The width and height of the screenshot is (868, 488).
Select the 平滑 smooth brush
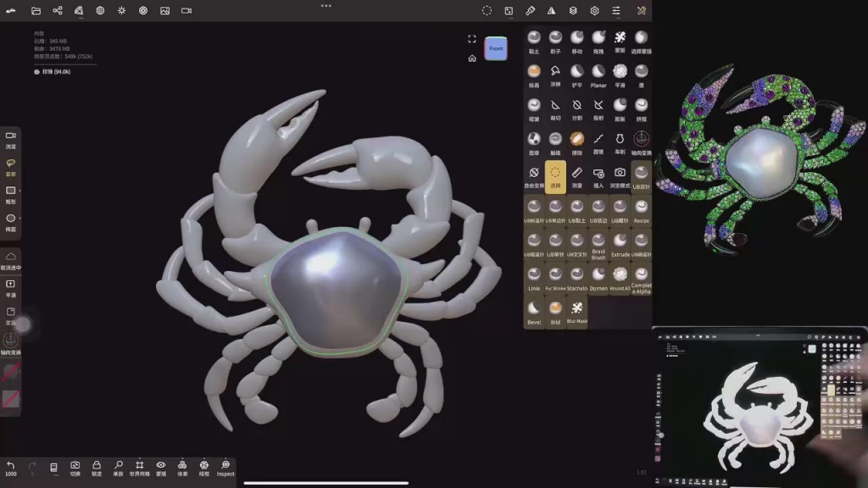coord(620,75)
